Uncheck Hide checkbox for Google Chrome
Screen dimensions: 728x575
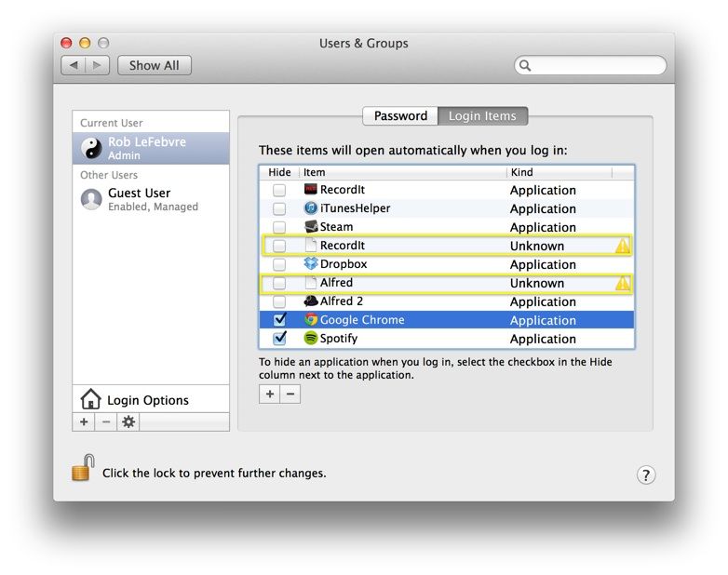point(279,320)
